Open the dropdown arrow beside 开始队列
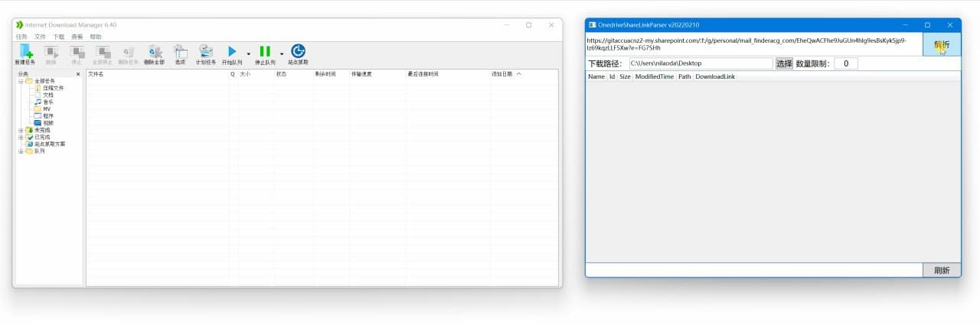The image size is (980, 325). 249,54
